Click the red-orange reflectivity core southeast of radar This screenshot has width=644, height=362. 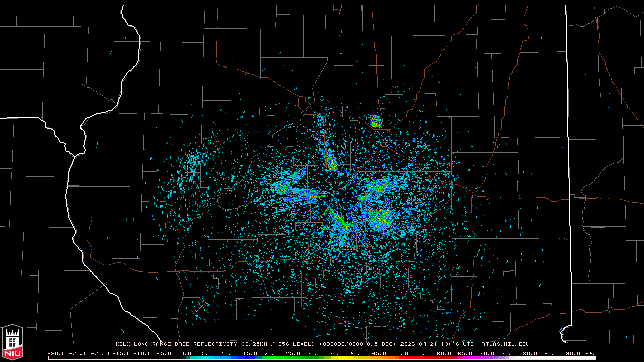coord(382,219)
